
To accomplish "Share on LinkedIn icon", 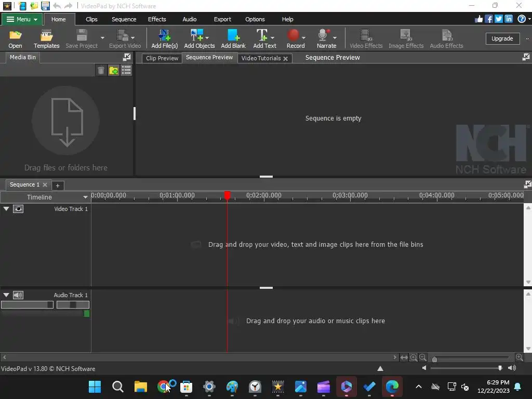I will (x=508, y=19).
